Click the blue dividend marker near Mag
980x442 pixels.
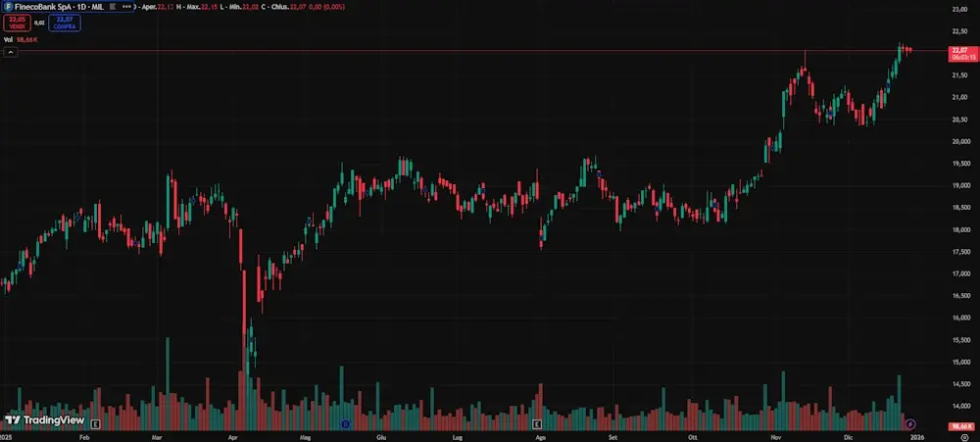pyautogui.click(x=345, y=423)
